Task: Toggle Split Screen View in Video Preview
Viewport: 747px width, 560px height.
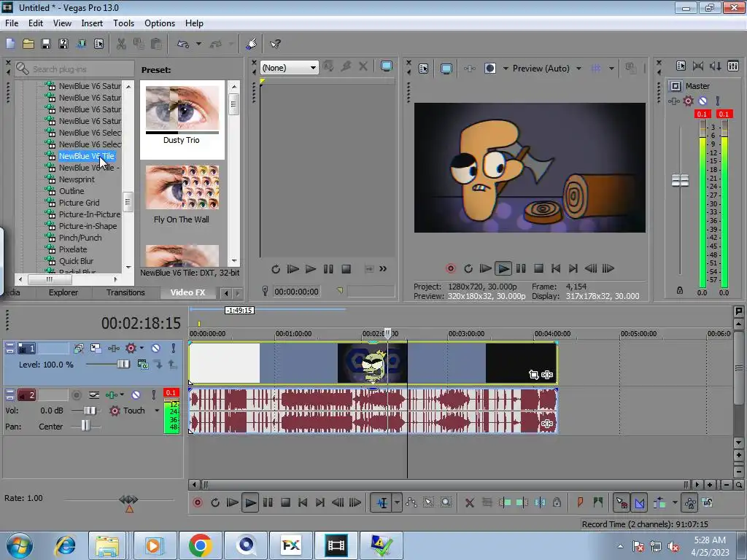Action: (x=489, y=69)
